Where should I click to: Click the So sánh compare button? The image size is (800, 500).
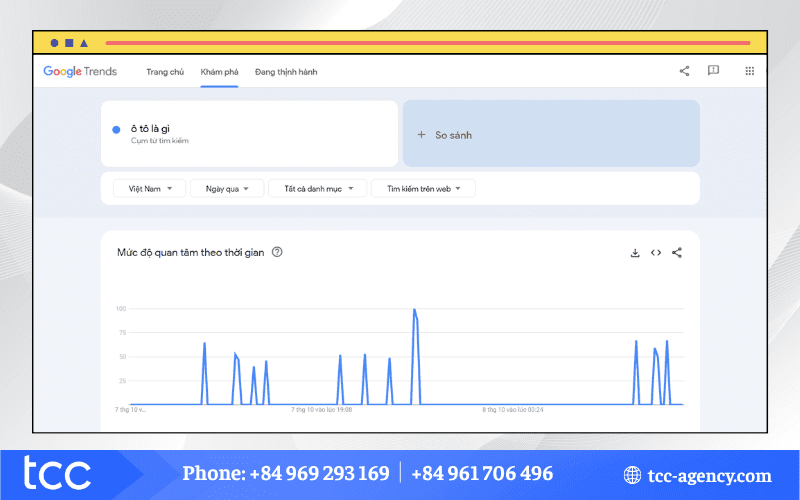tap(445, 134)
